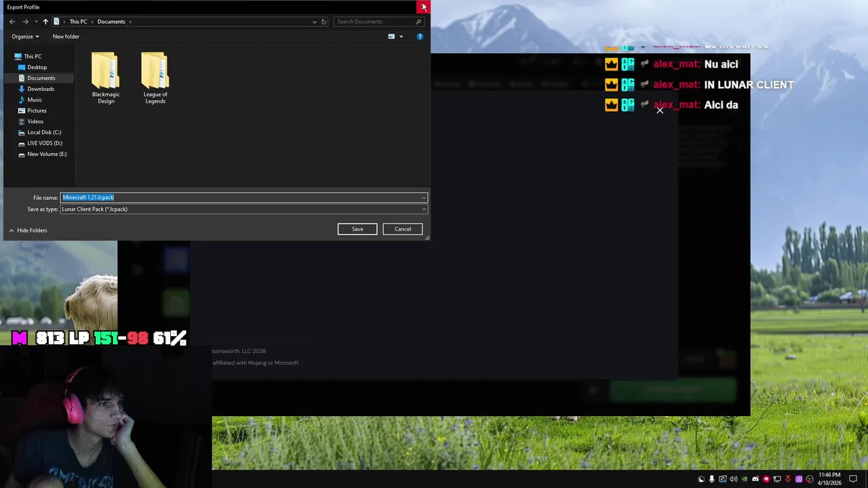Open the Discord tray icon

tap(755, 479)
